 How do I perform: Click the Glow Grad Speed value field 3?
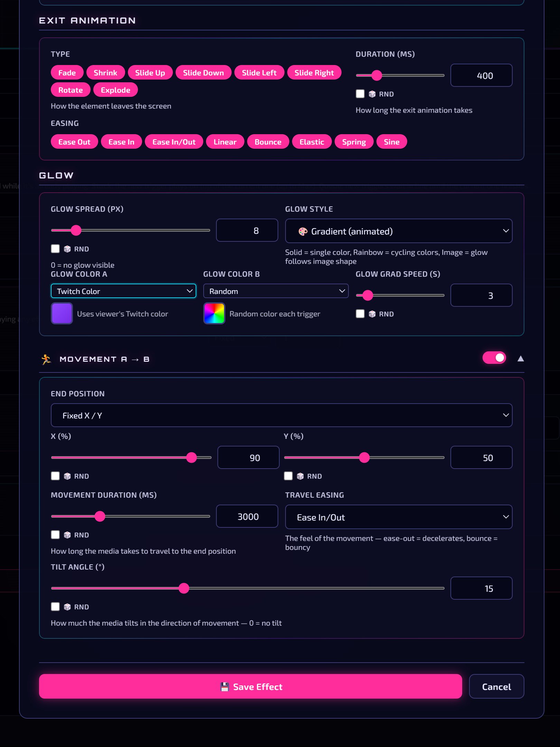click(x=481, y=295)
